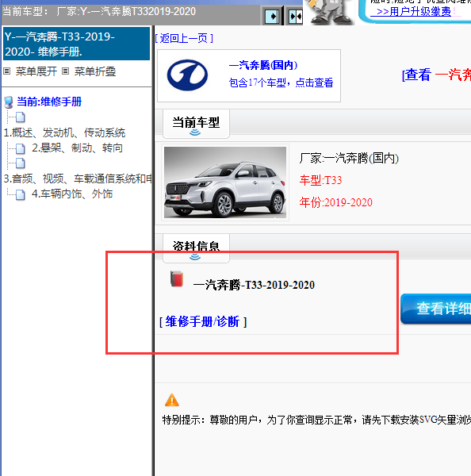Click 查看 一汽奔腾 link at right
The height and width of the screenshot is (476, 471).
point(436,75)
